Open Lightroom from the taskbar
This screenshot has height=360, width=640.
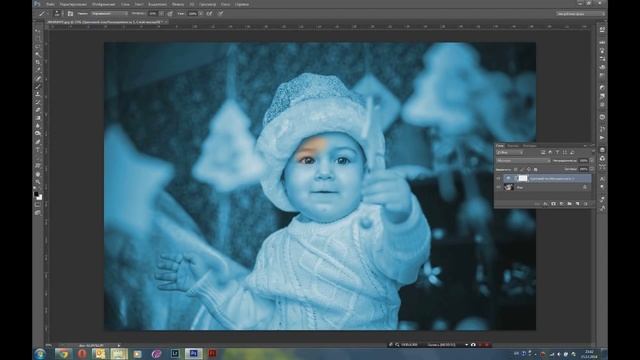(x=175, y=353)
